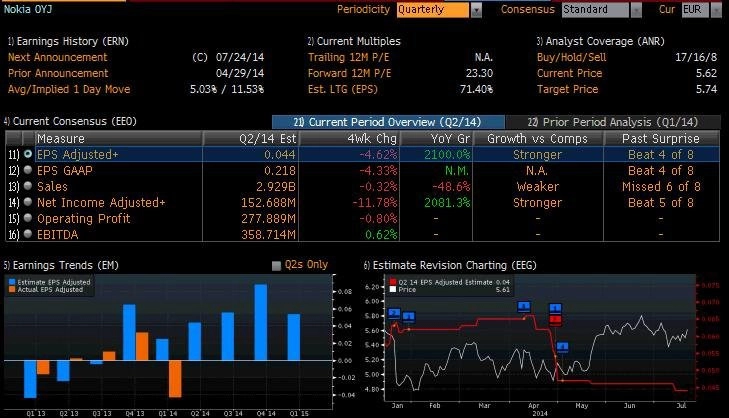Screen dimensions: 729x418
Task: Click the blue Estimate EPS Adjusted legend swatch
Action: [12, 282]
